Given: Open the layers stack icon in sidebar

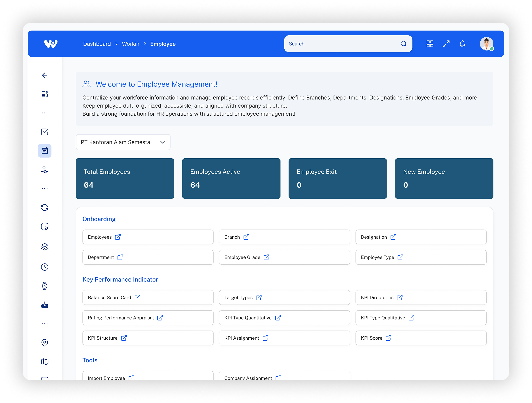Looking at the screenshot, I should 45,247.
